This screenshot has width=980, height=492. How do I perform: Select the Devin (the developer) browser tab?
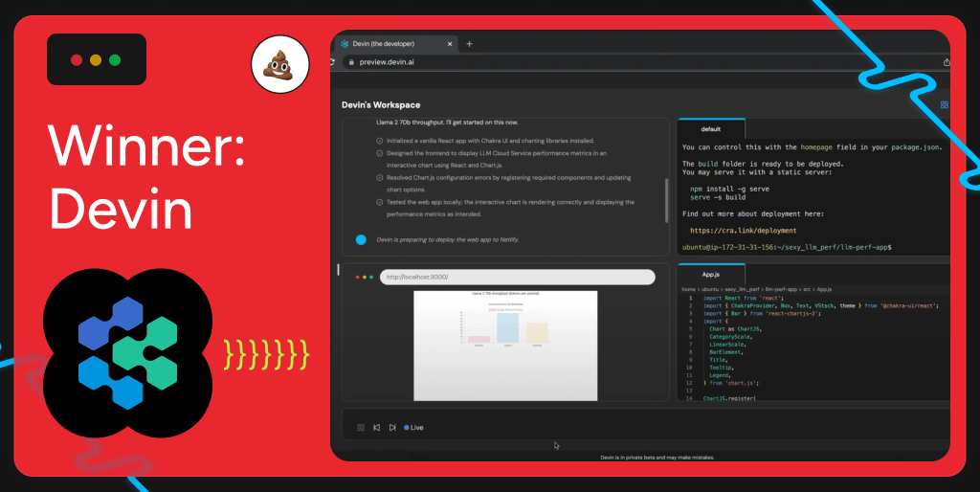(x=397, y=44)
